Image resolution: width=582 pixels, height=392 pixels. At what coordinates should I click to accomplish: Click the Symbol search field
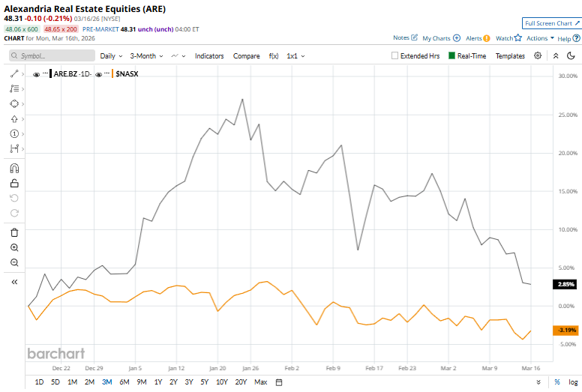[52, 55]
